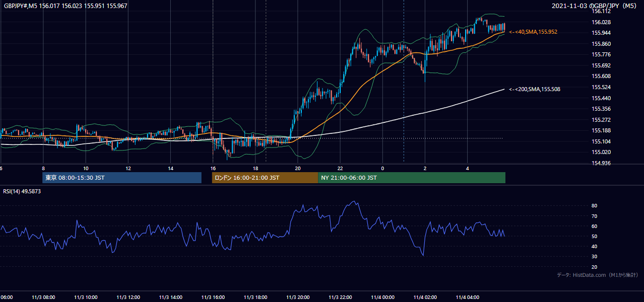Click price axis value 154.936

[601, 163]
